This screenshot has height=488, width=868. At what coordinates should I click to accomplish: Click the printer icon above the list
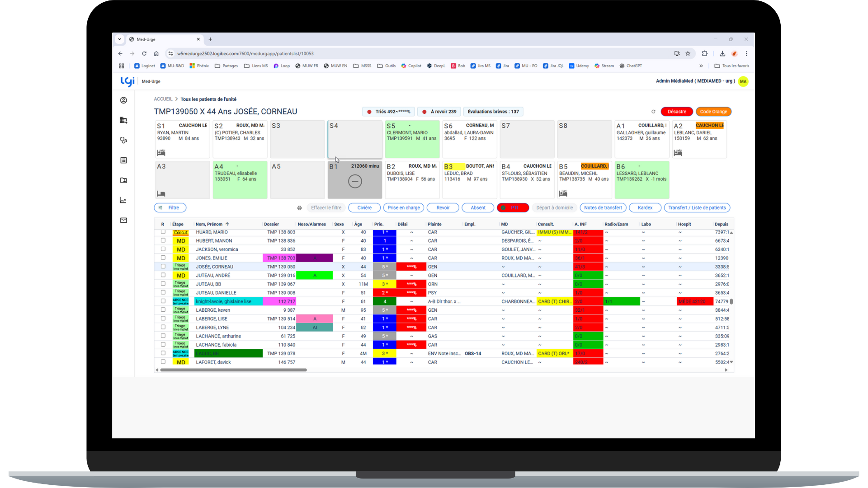coord(299,208)
